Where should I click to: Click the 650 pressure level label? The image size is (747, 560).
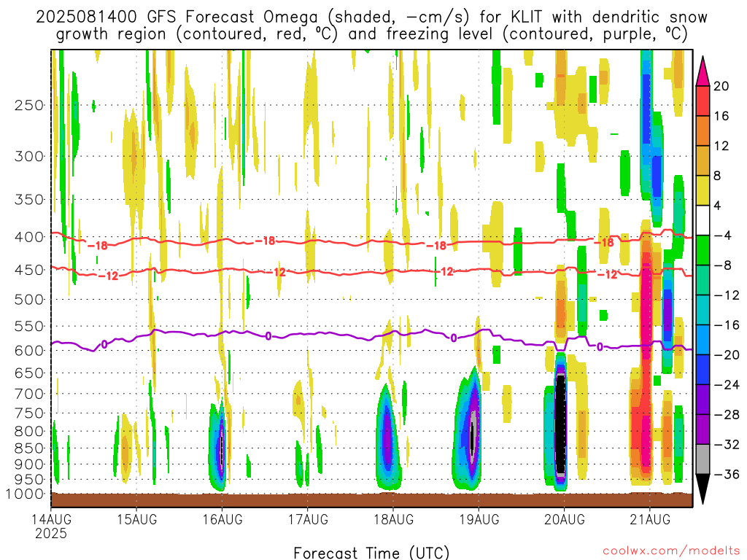(x=29, y=373)
